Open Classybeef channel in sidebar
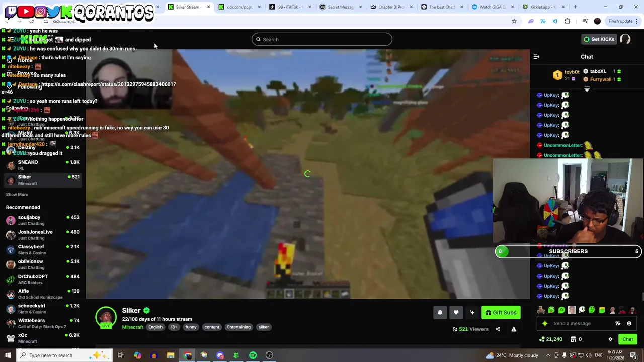644x362 pixels. point(43,249)
